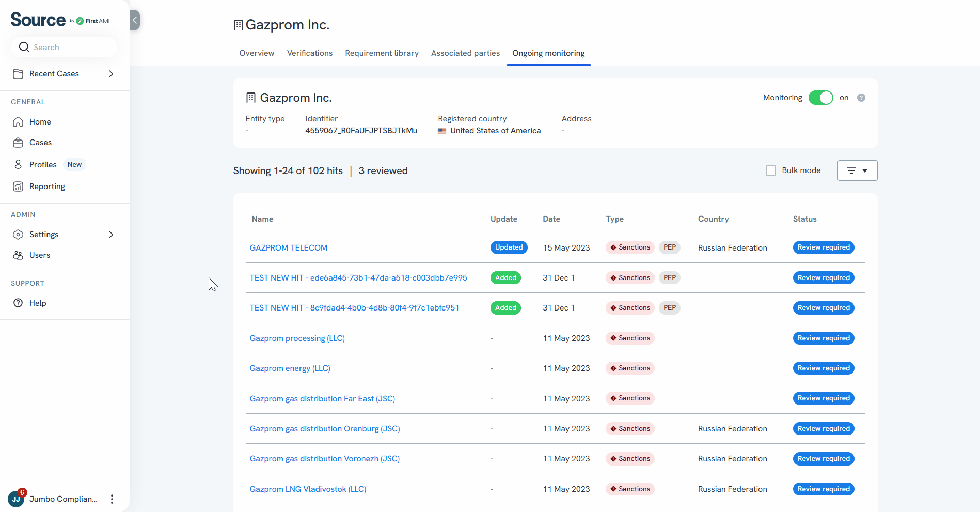
Task: Click the '3 reviewed' count text
Action: tap(383, 170)
